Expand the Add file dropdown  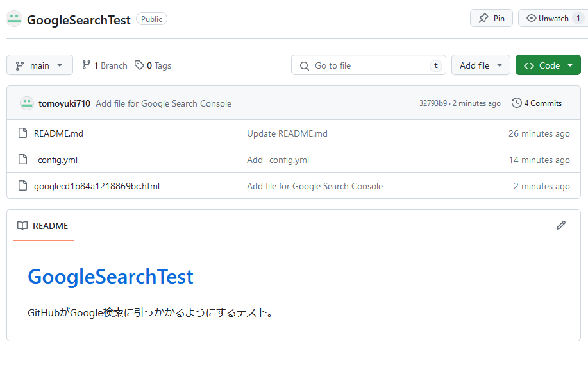tap(481, 65)
